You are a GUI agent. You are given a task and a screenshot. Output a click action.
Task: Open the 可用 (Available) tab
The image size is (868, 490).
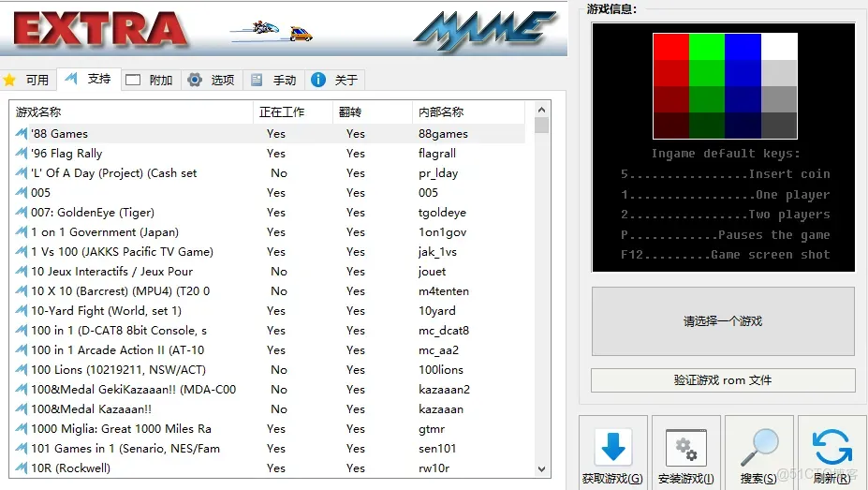pyautogui.click(x=28, y=80)
